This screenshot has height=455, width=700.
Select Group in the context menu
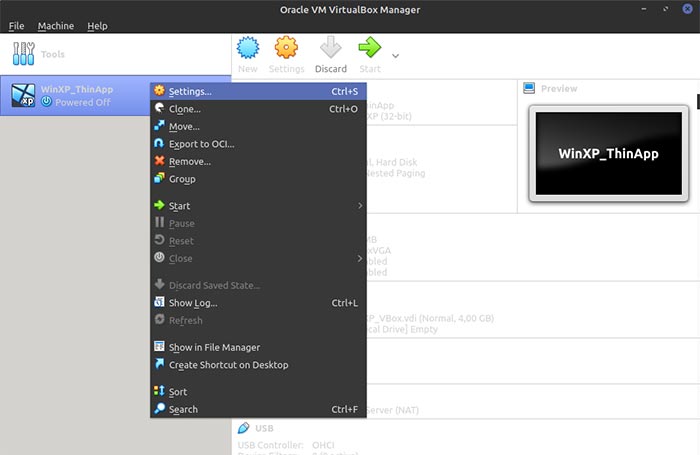pyautogui.click(x=258, y=179)
